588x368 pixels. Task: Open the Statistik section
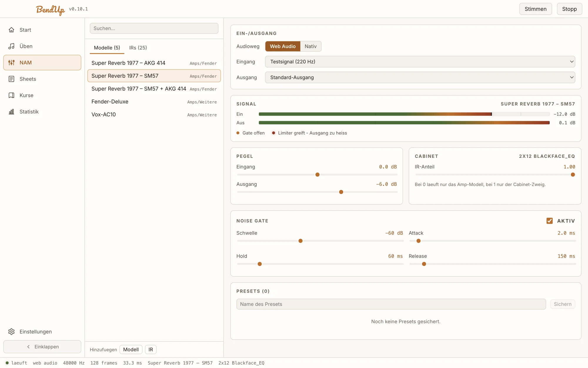(x=42, y=112)
